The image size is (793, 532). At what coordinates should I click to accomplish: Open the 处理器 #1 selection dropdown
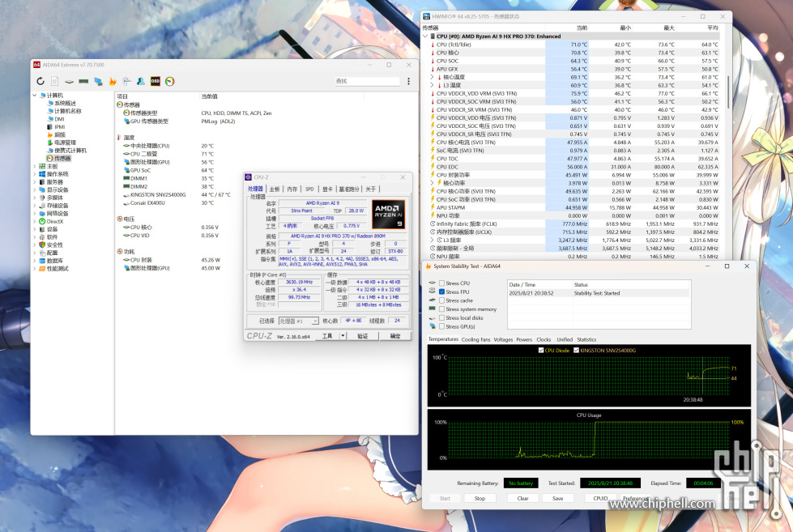tap(315, 321)
